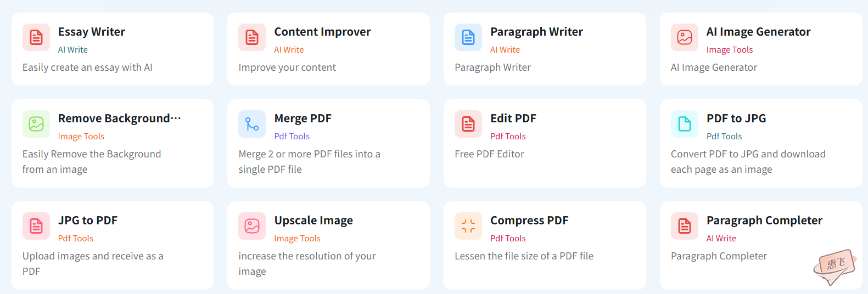Click the Upscale Image pink icon
The image size is (868, 294).
252,226
